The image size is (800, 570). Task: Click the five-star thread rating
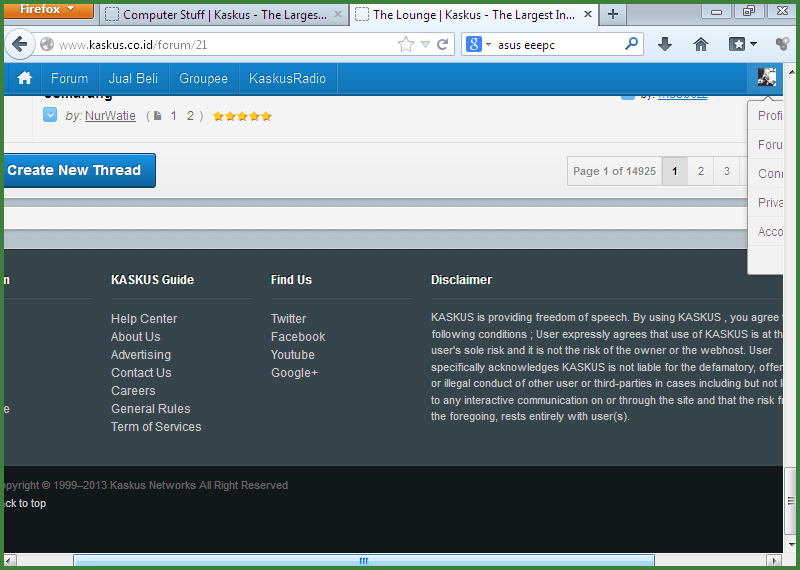242,116
